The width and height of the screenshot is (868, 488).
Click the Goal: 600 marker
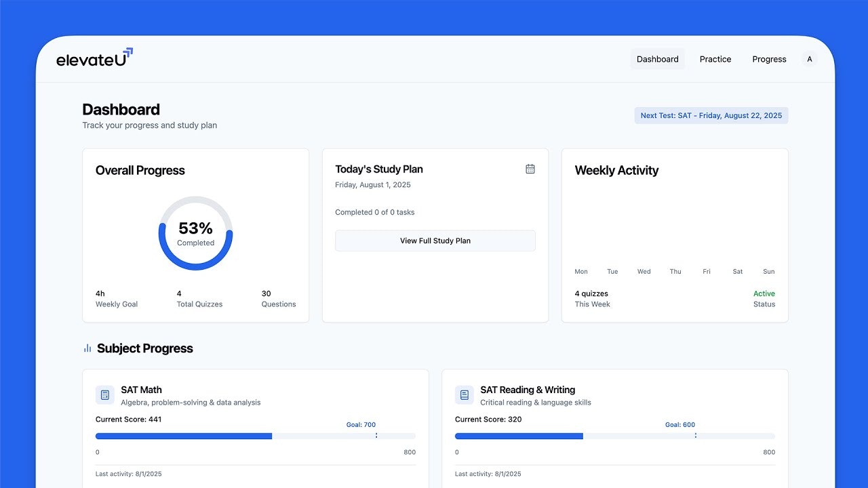pyautogui.click(x=680, y=425)
